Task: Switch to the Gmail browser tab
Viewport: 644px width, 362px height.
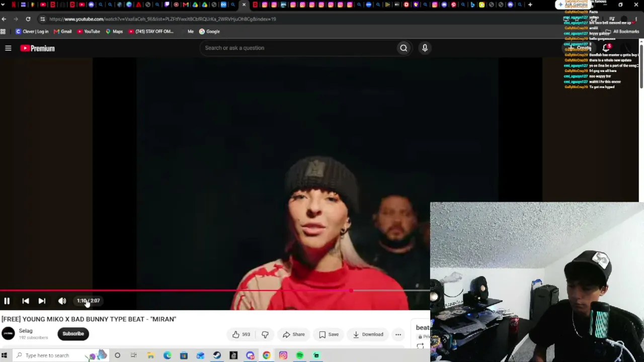Action: pyautogui.click(x=186, y=5)
